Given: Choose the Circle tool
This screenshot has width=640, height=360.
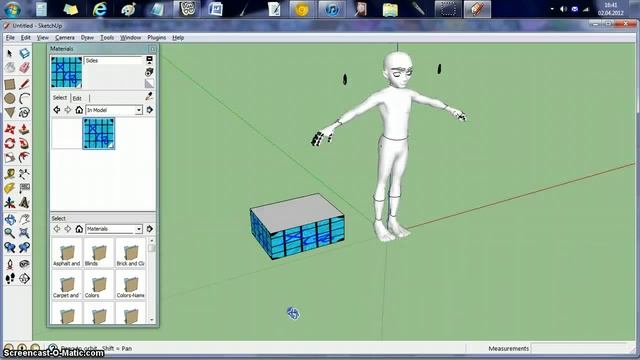Looking at the screenshot, I should [10, 98].
